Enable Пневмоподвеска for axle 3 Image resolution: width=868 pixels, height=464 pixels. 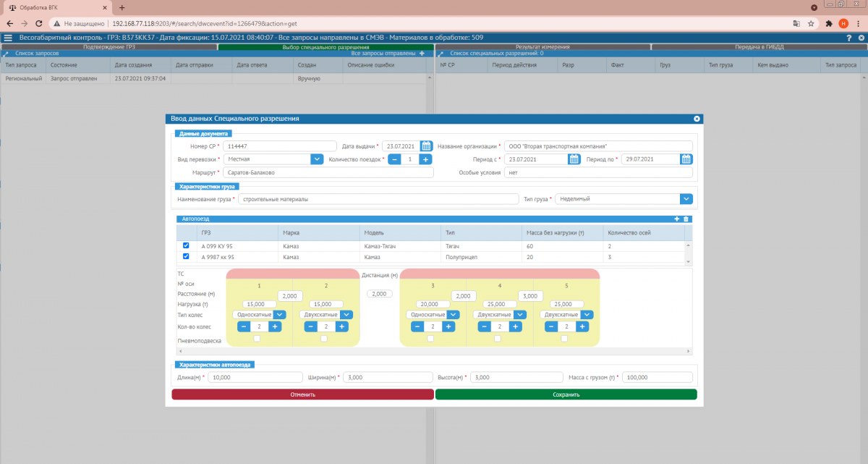coord(430,338)
